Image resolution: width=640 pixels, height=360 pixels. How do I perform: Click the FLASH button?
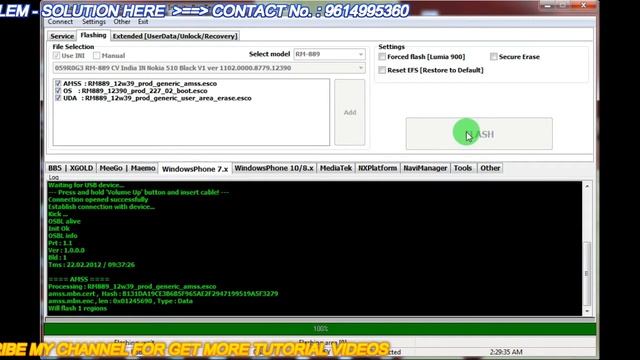tap(479, 134)
